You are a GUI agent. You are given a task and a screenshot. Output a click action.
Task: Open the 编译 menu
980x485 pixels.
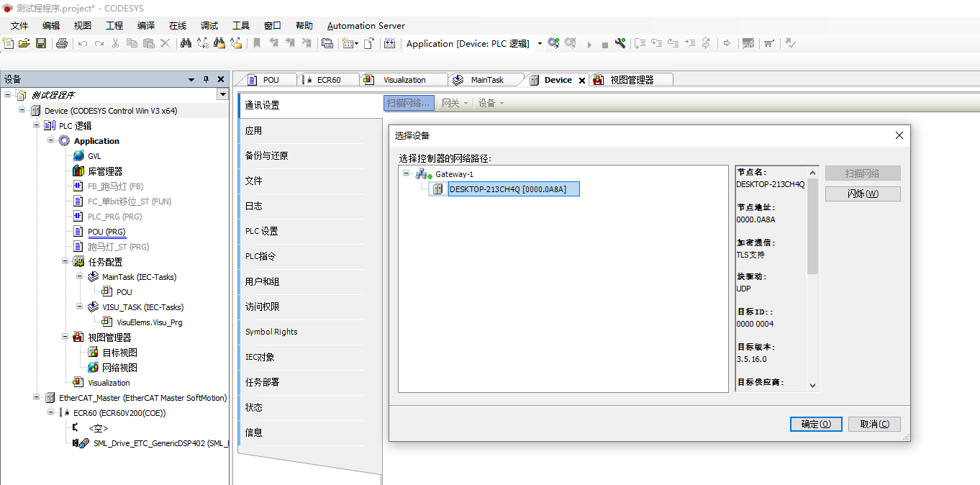coord(146,25)
